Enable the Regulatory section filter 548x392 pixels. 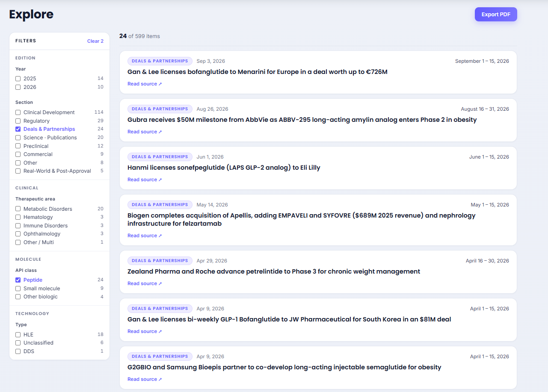(18, 121)
